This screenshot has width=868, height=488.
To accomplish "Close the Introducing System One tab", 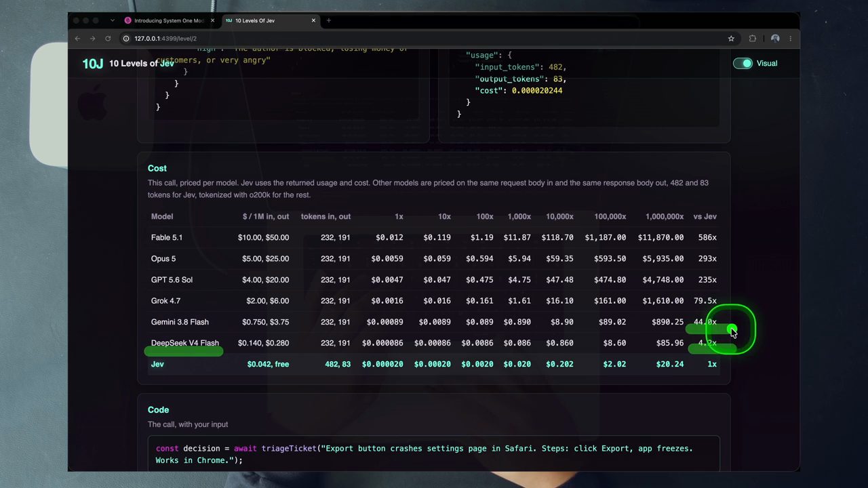I will 212,20.
